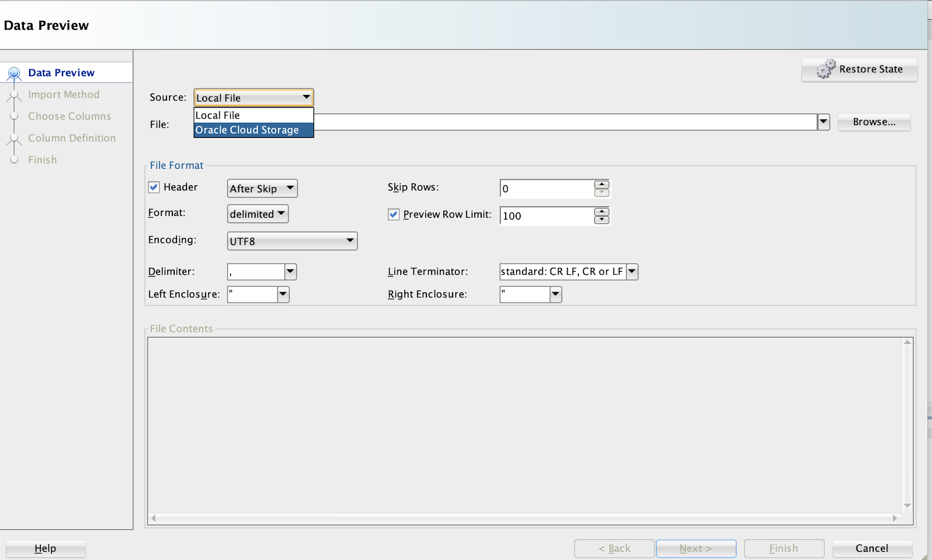Click the Browse button
Viewport: 932px width, 560px height.
(x=873, y=122)
